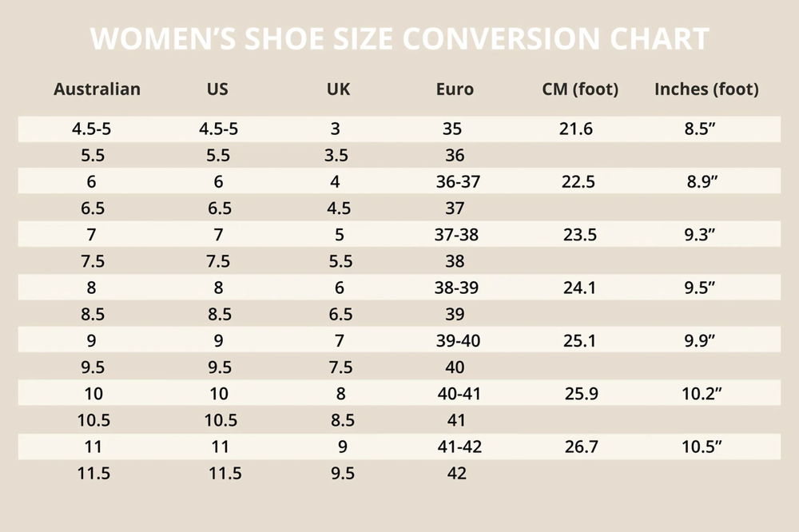Click the UK column header
Screen dimensions: 799x532
coord(339,89)
